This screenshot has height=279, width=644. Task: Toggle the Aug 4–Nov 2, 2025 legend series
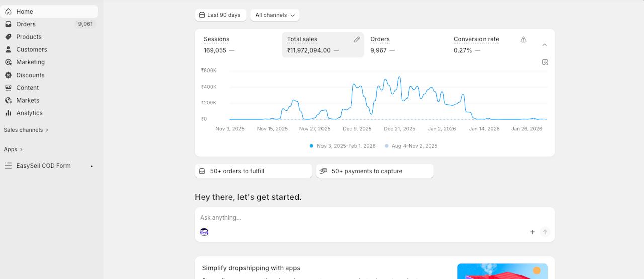click(x=411, y=146)
